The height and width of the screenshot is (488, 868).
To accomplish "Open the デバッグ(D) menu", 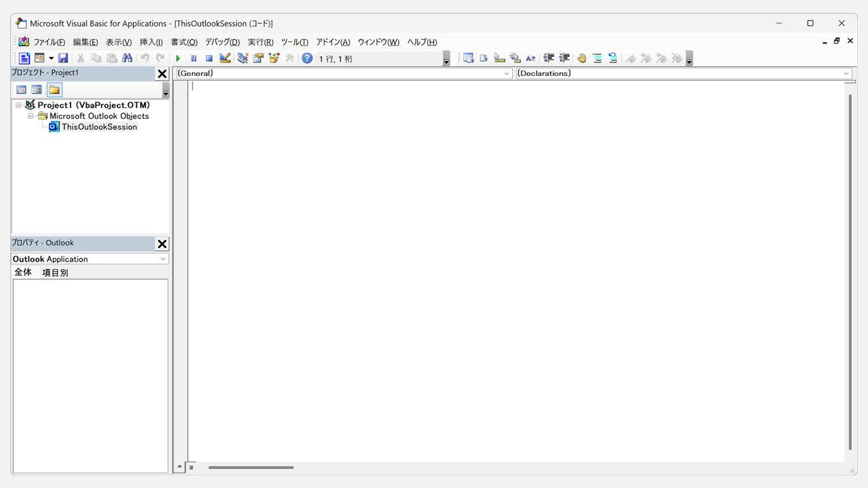I will [222, 42].
